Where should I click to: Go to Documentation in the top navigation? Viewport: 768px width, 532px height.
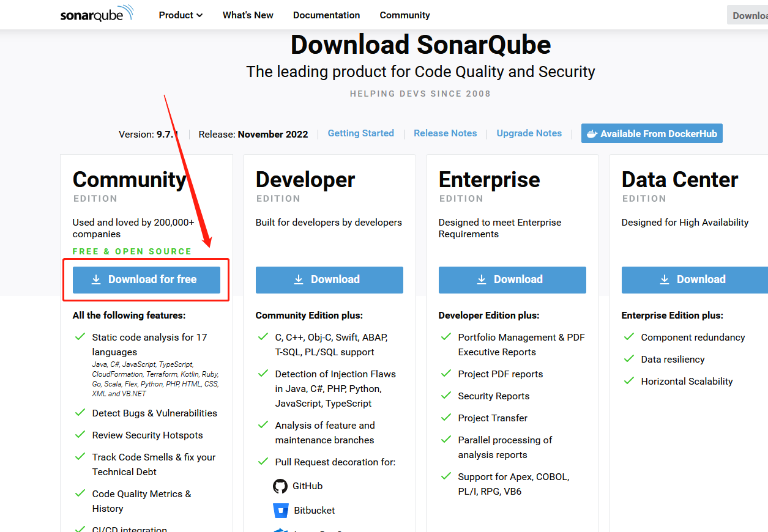(x=327, y=15)
